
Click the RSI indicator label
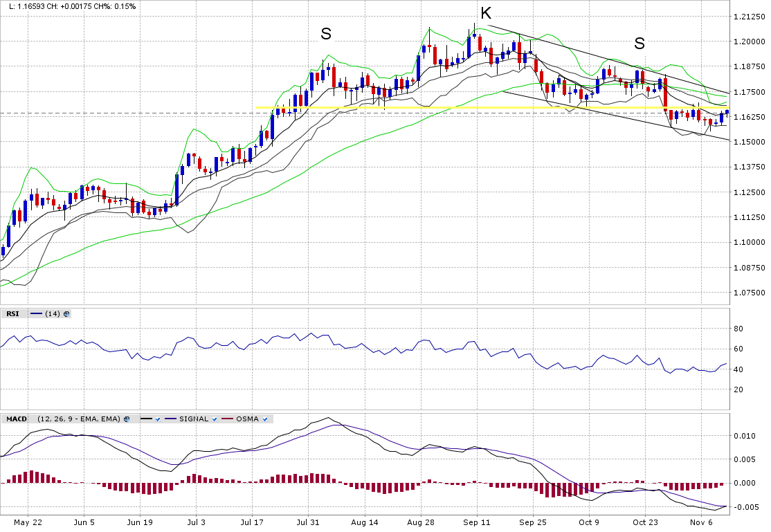[x=12, y=314]
